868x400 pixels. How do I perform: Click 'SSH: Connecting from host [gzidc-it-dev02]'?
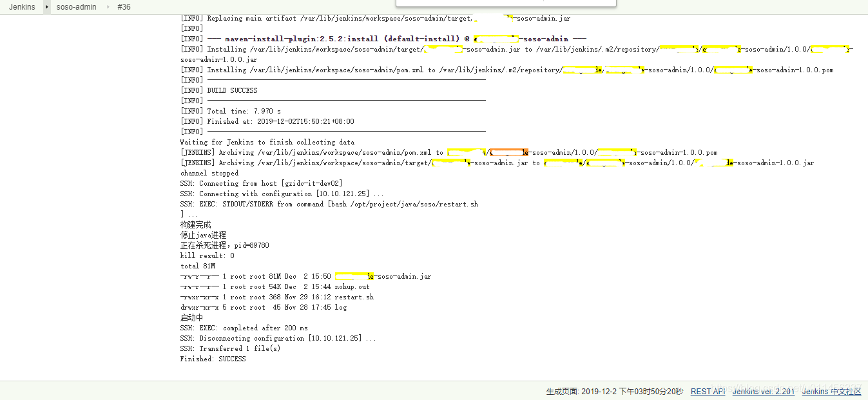[x=262, y=183]
